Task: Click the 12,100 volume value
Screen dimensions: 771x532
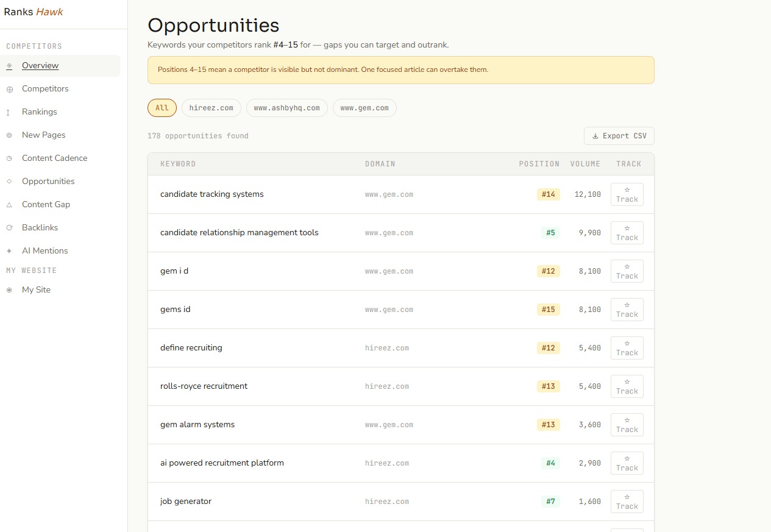Action: (588, 194)
